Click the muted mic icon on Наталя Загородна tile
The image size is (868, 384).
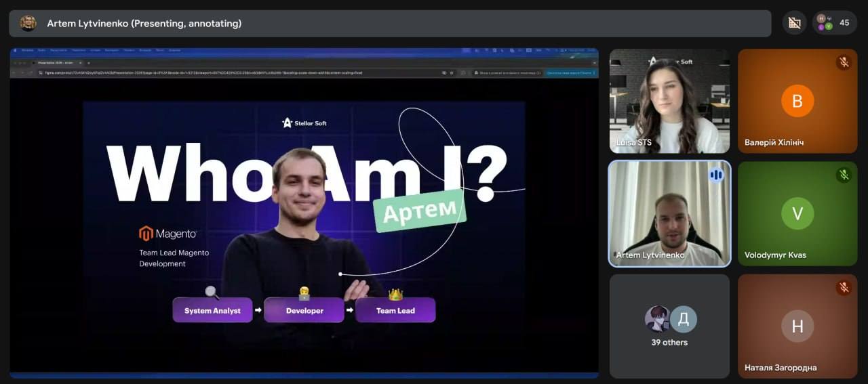tap(844, 288)
